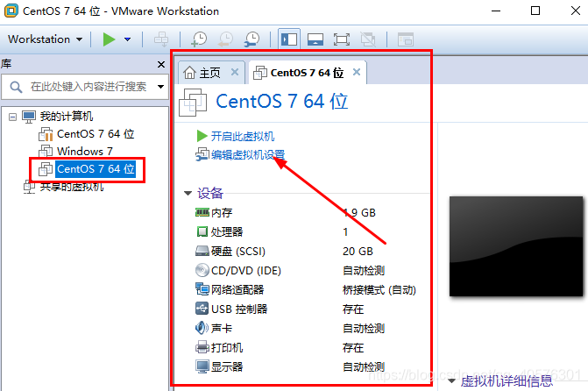Click the 显示器 device label

pos(227,367)
